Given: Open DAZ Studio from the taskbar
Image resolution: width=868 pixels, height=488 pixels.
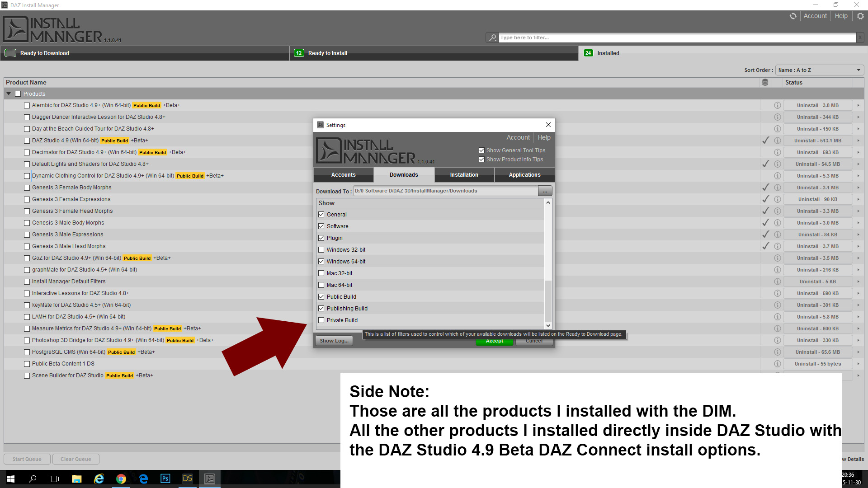Looking at the screenshot, I should (188, 479).
